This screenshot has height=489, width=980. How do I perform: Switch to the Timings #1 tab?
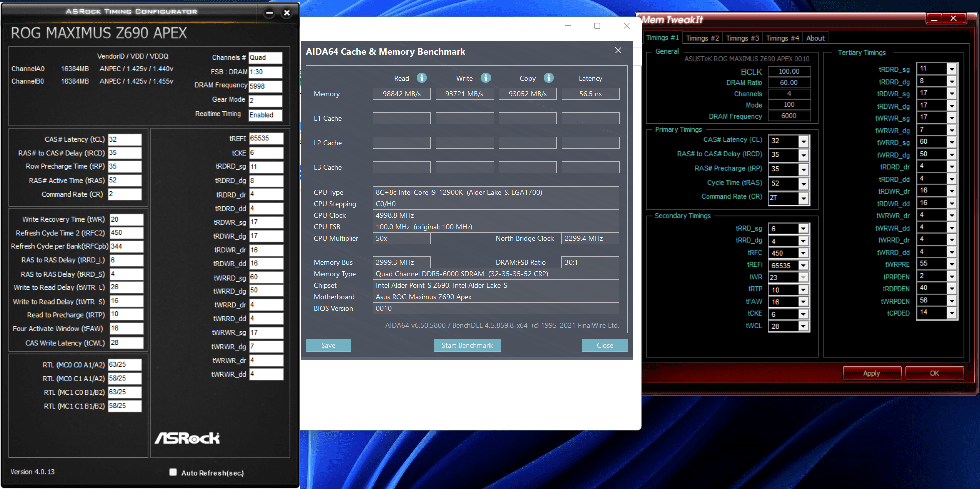[662, 38]
